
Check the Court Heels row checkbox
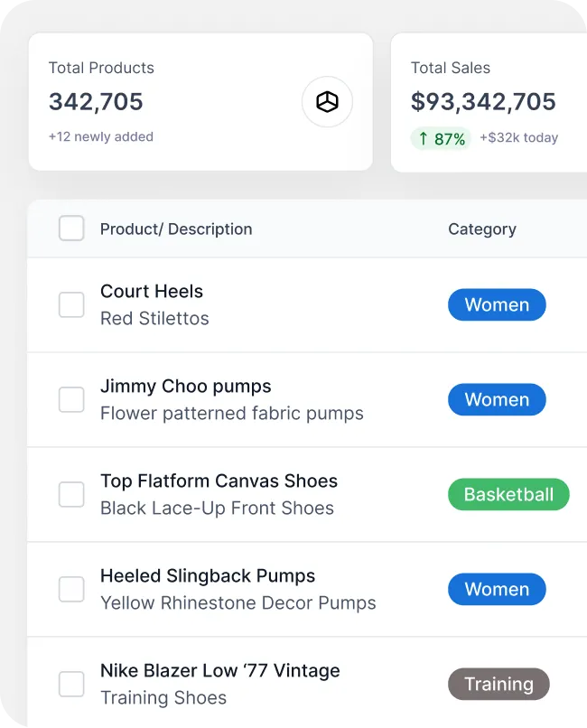tap(71, 305)
